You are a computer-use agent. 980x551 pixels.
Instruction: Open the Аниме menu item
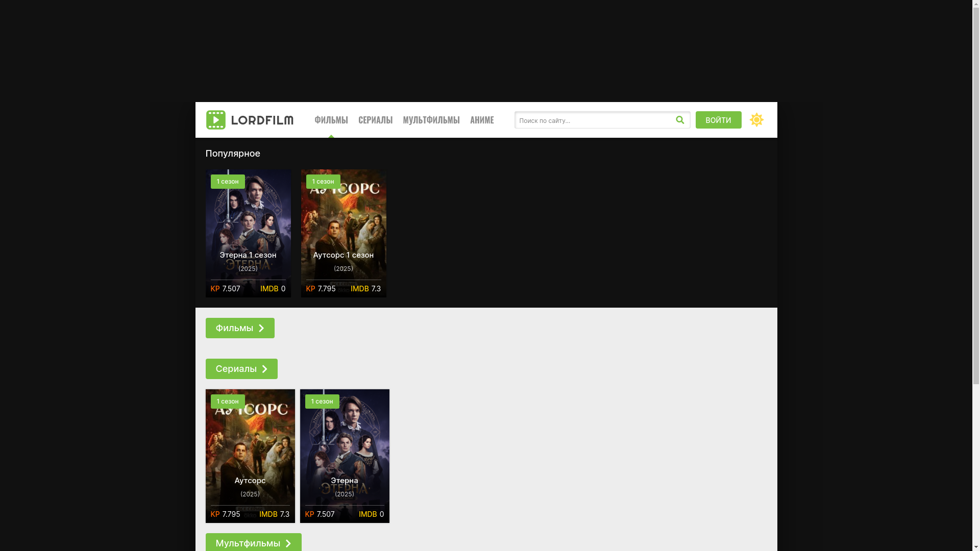pos(482,120)
